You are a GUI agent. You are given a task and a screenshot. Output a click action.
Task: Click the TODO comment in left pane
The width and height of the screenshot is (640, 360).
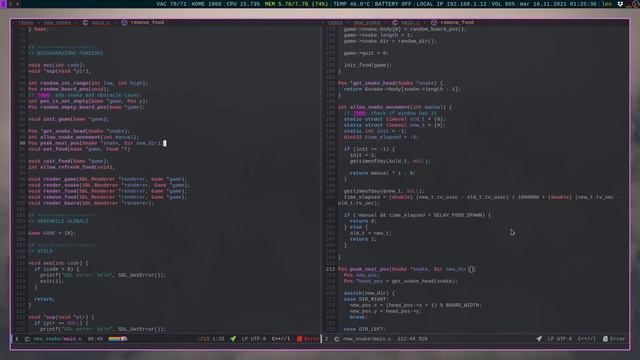(x=84, y=95)
